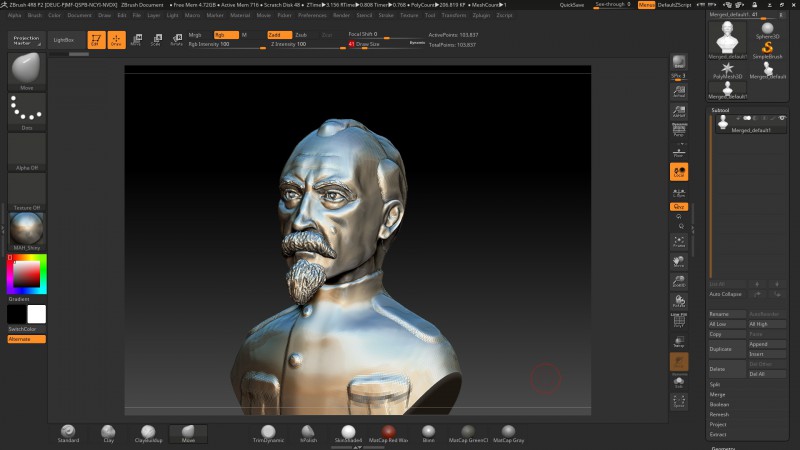Click the Frame view icon
Viewport: 800px width, 450px height.
(x=679, y=242)
